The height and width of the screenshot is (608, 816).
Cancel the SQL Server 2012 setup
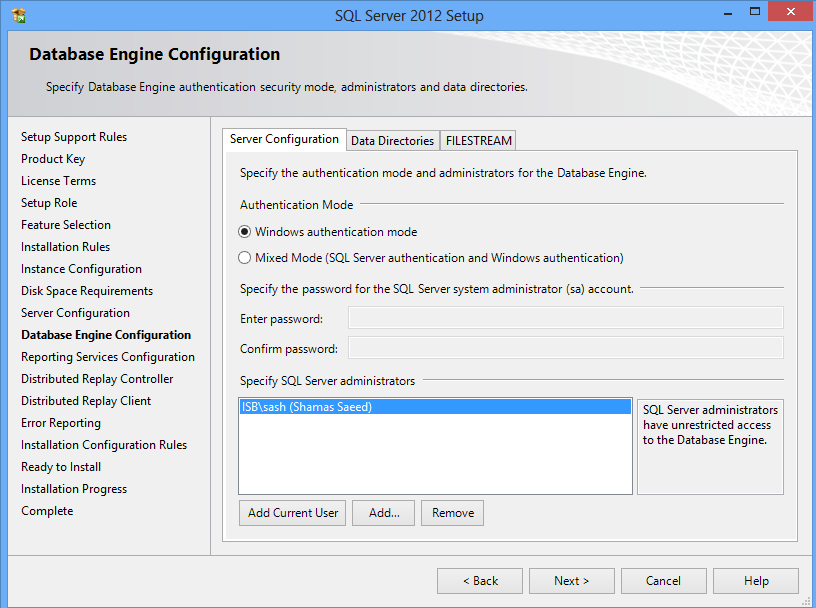click(x=663, y=580)
